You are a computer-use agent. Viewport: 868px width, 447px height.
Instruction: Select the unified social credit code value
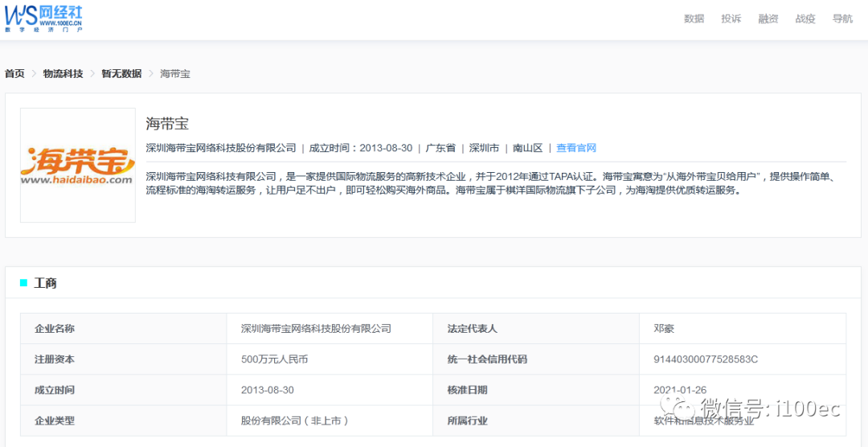(x=705, y=359)
